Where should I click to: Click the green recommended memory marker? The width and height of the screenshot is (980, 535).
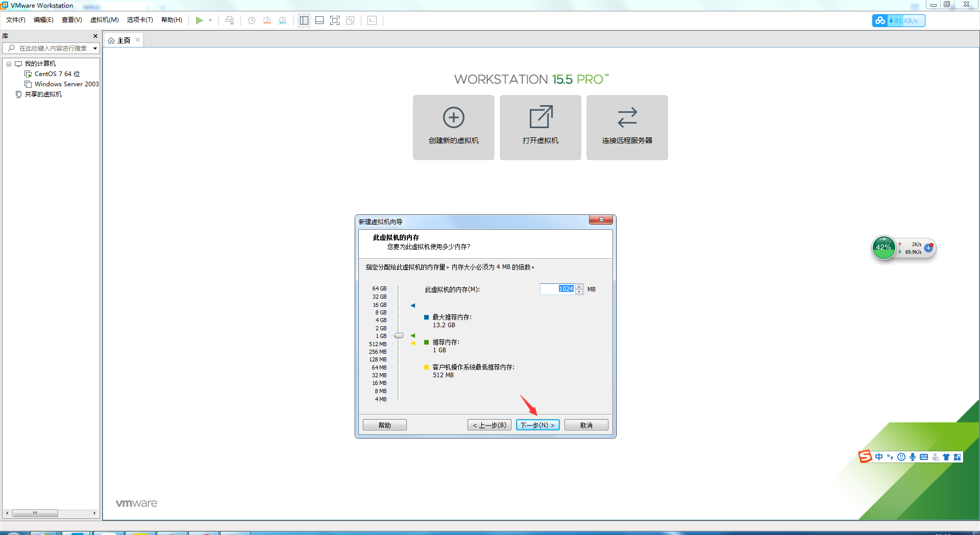(x=413, y=336)
